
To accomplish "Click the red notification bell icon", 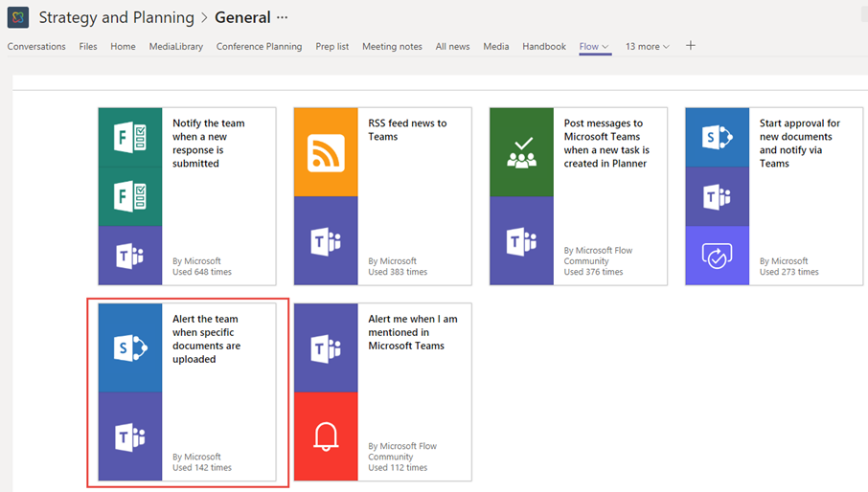I will pos(326,436).
